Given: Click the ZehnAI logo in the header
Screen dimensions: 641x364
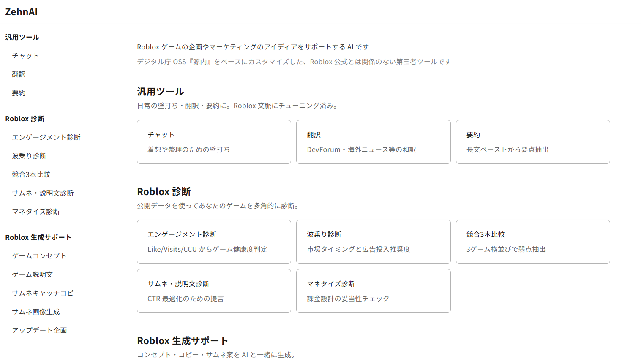Looking at the screenshot, I should 22,12.
